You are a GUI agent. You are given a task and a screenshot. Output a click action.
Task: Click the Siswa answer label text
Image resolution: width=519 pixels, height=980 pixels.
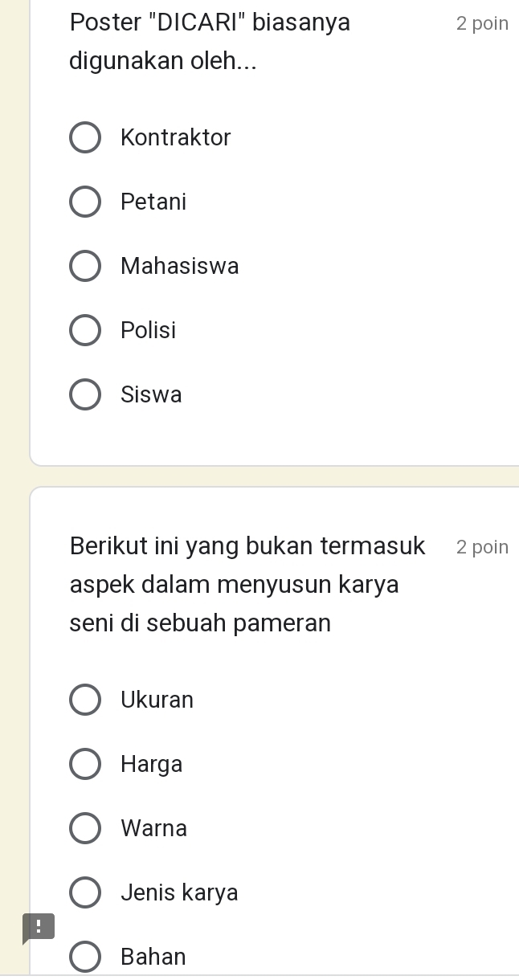152,394
